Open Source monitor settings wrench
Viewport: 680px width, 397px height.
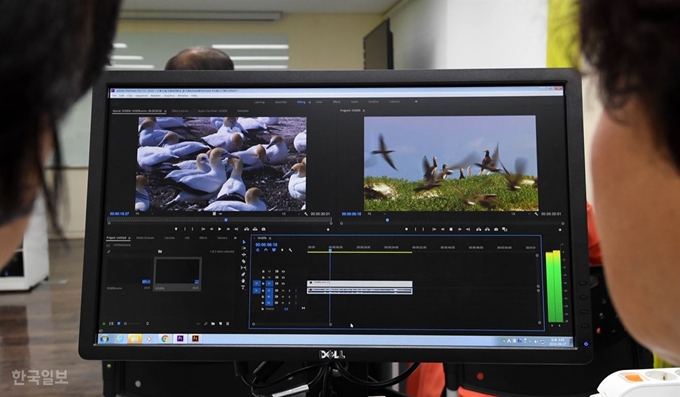[x=306, y=214]
